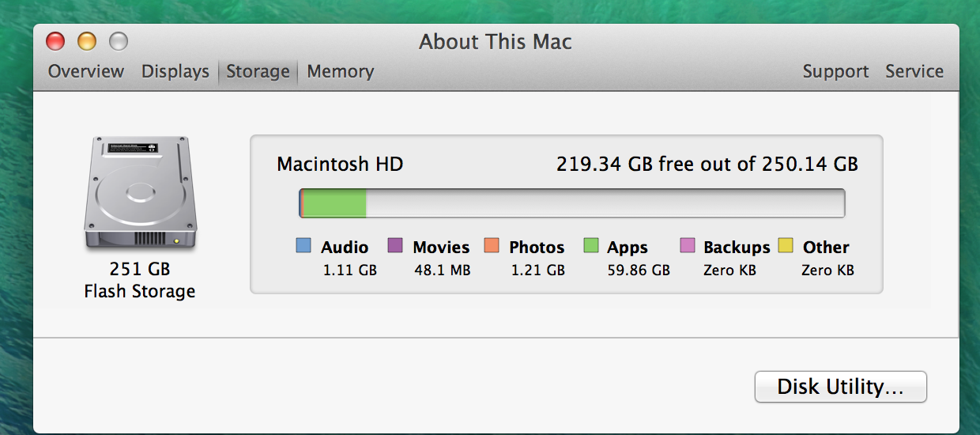The width and height of the screenshot is (980, 435).
Task: Close the About This Mac window
Action: click(55, 41)
